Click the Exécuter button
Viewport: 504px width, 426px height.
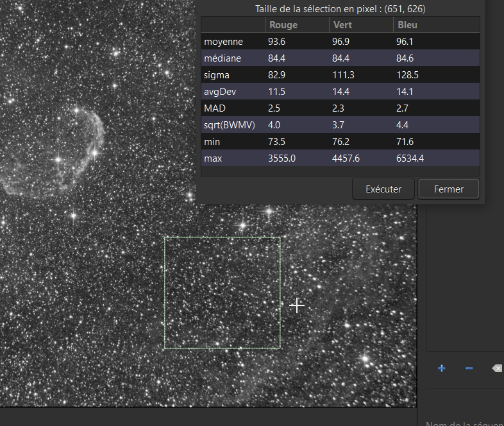pos(383,189)
